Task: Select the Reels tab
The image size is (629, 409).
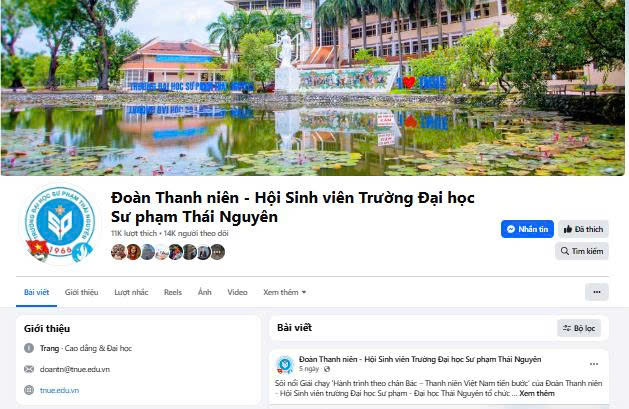Action: 173,292
